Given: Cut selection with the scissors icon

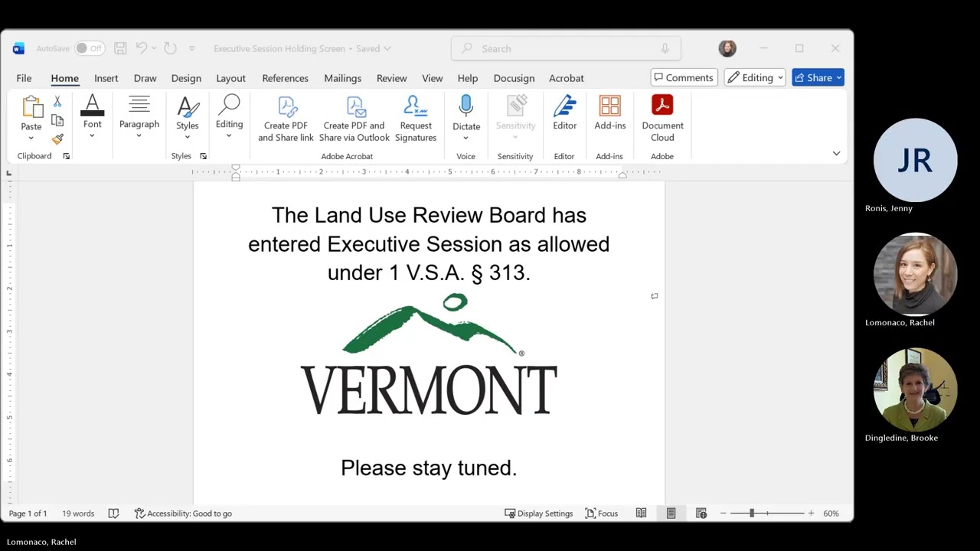Looking at the screenshot, I should (x=57, y=102).
